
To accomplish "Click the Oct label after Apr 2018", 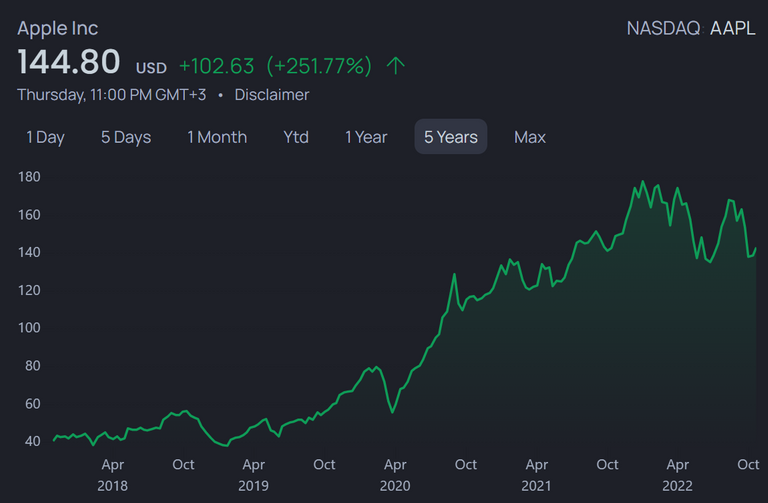I will point(183,464).
